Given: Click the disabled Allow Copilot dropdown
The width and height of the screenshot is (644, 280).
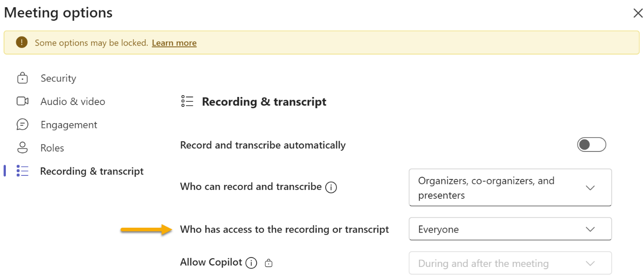Looking at the screenshot, I should pyautogui.click(x=510, y=263).
